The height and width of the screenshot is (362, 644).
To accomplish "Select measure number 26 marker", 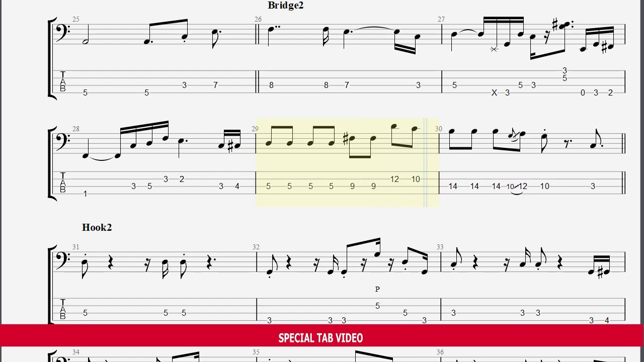I will (x=258, y=20).
